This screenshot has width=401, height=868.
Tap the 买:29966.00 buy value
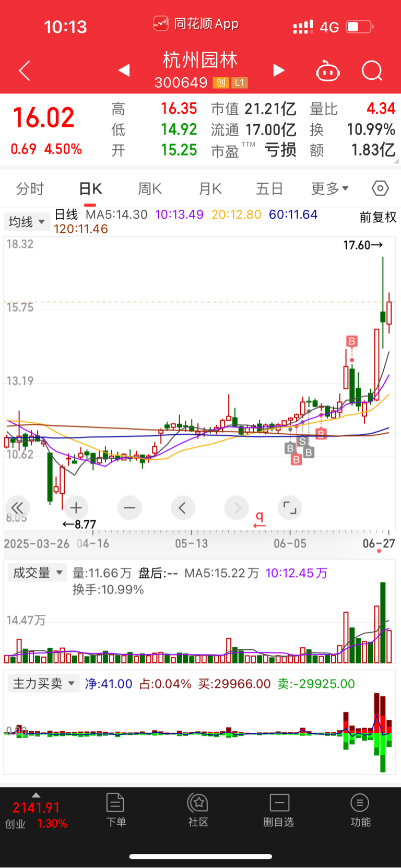tap(234, 684)
